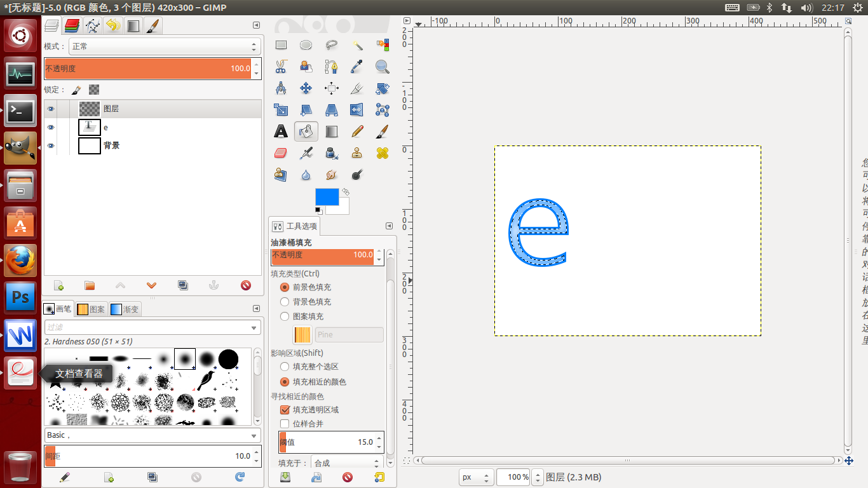This screenshot has width=868, height=488.
Task: Open the layers dock tab menu arrow
Action: [256, 25]
